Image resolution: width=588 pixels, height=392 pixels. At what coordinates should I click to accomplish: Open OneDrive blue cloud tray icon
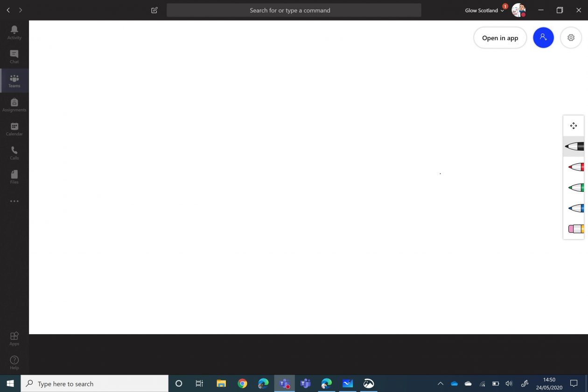454,384
